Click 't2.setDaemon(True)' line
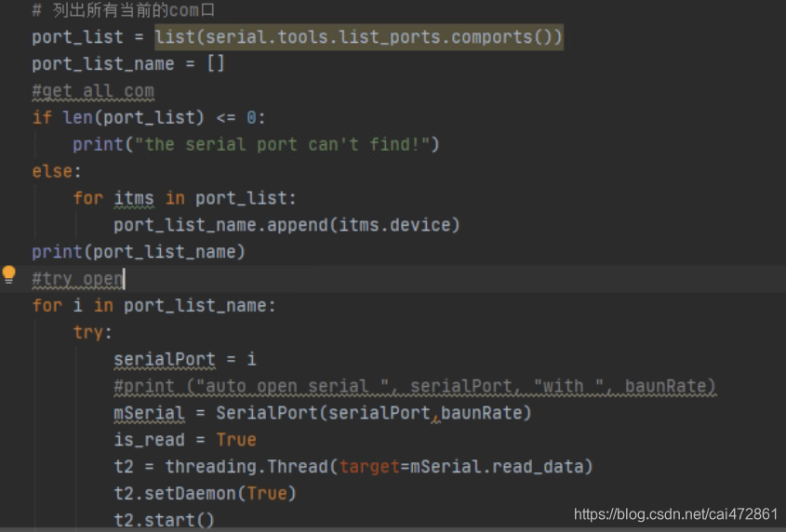 (205, 493)
